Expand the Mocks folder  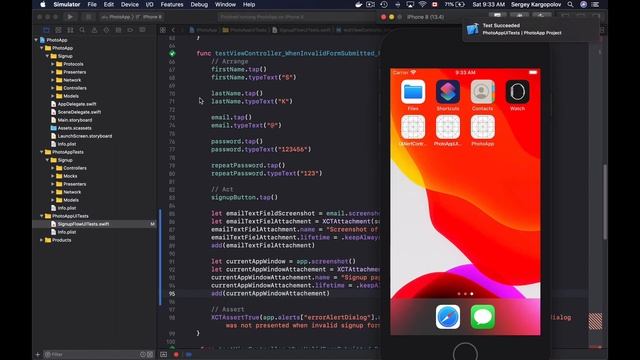(53, 176)
